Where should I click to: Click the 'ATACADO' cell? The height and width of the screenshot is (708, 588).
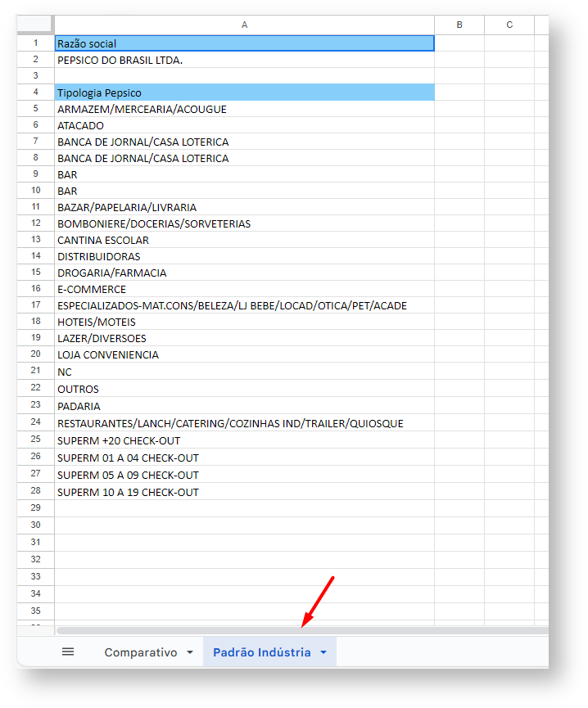coord(244,125)
